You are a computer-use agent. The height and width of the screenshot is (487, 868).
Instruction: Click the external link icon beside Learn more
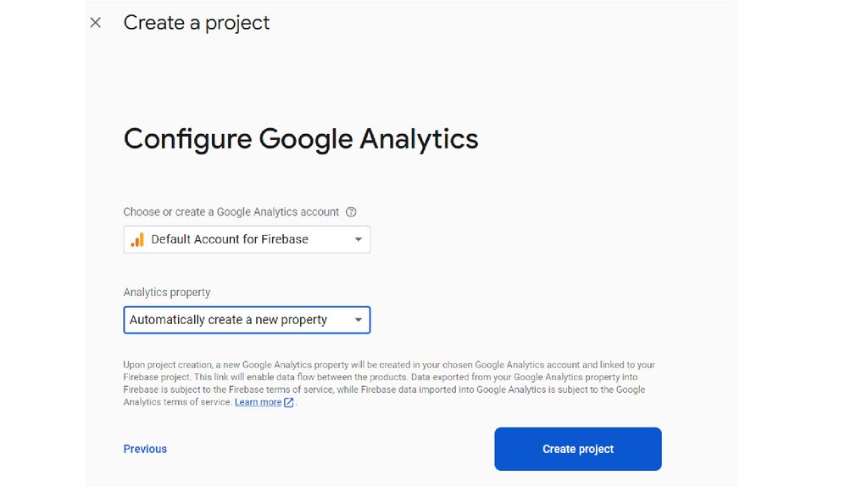tap(289, 402)
